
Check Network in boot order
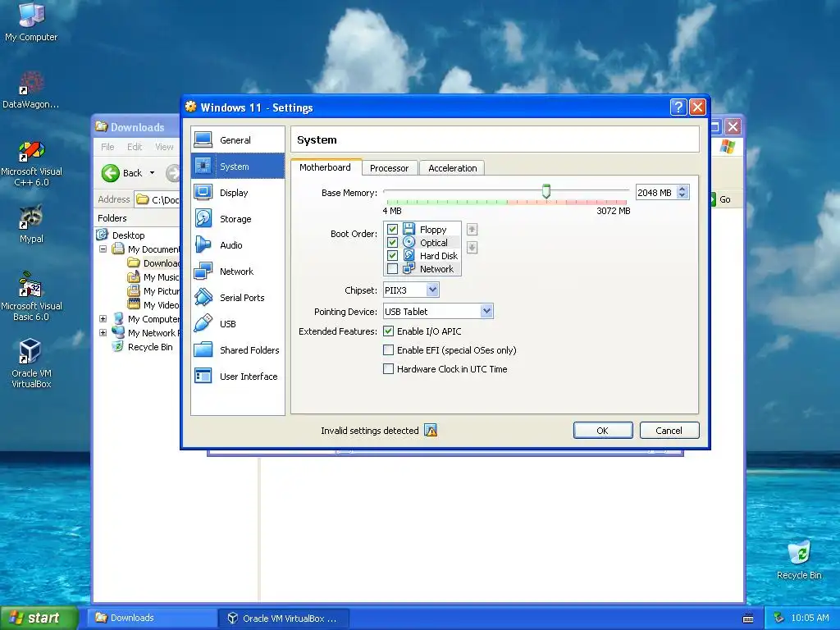click(392, 269)
